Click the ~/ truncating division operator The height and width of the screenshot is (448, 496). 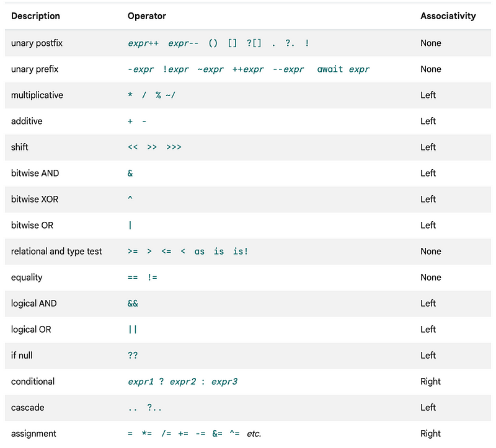pyautogui.click(x=170, y=95)
